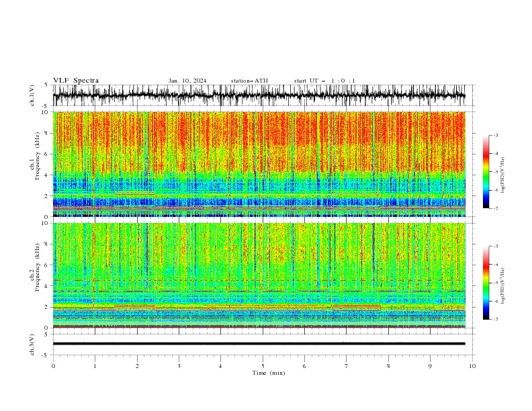Image resolution: width=532 pixels, height=411 pixels.
Task: Click the "-7" tick on ch.1 colorbar
Action: click(496, 208)
